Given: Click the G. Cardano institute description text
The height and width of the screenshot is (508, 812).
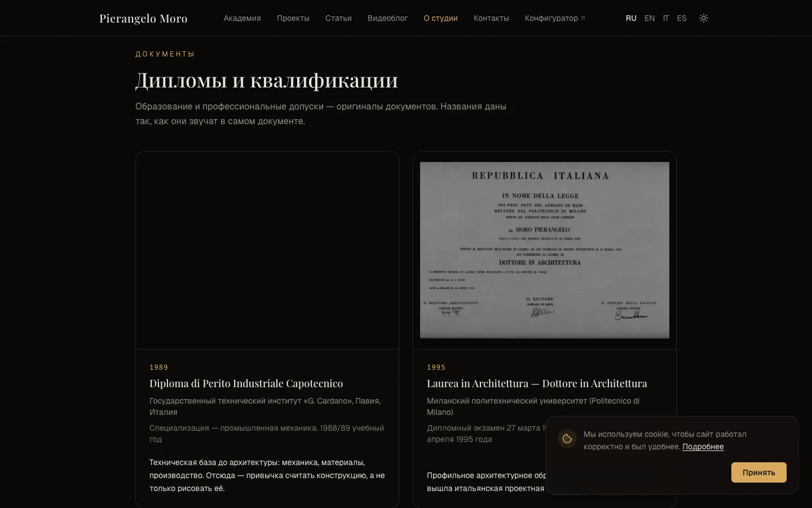Looking at the screenshot, I should [x=265, y=406].
